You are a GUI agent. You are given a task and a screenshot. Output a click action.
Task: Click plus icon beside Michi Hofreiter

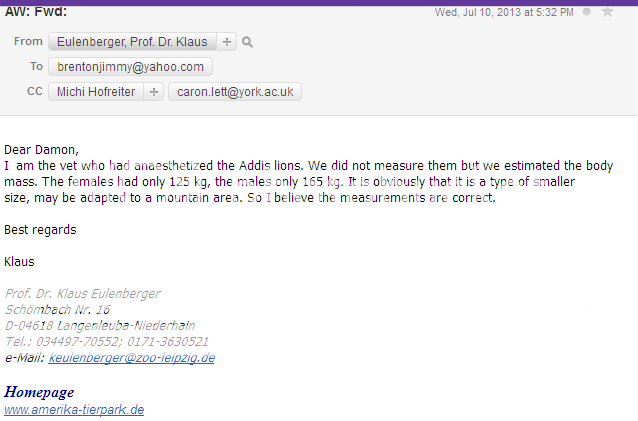point(154,92)
